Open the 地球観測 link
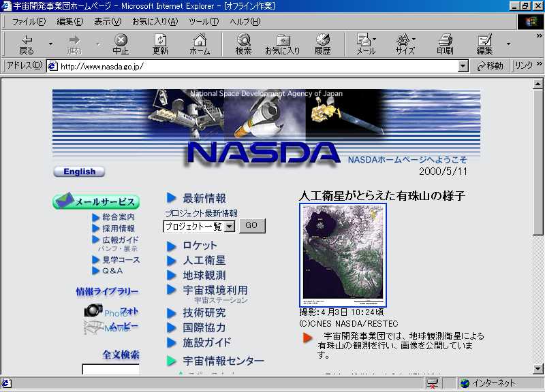 click(204, 275)
